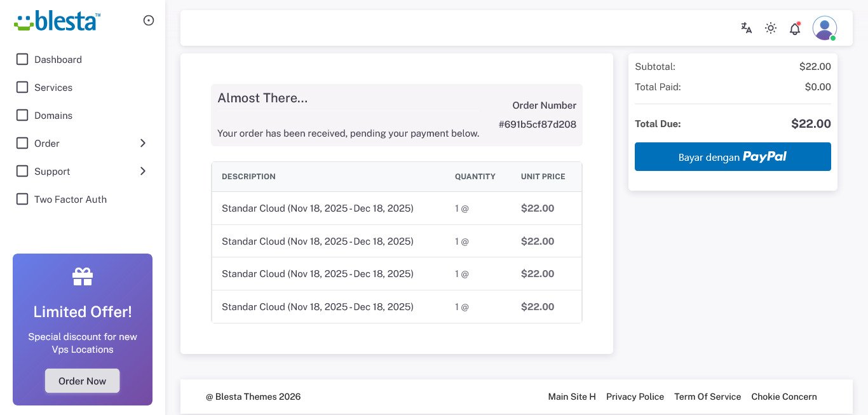Click the Two Factor Auth icon
Screen dimensions: 868x415
click(x=22, y=199)
